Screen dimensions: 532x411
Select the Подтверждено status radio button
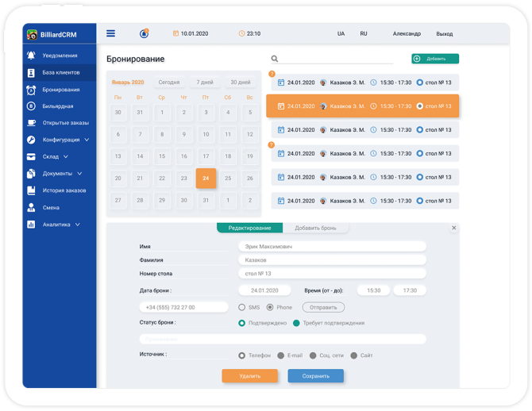point(242,323)
